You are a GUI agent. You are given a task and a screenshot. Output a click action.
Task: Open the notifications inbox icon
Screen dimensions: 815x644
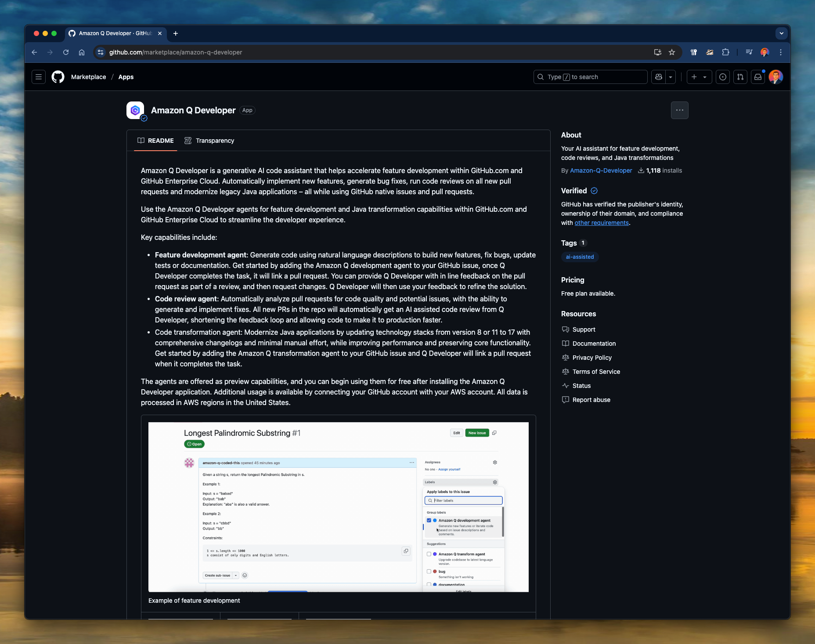757,77
